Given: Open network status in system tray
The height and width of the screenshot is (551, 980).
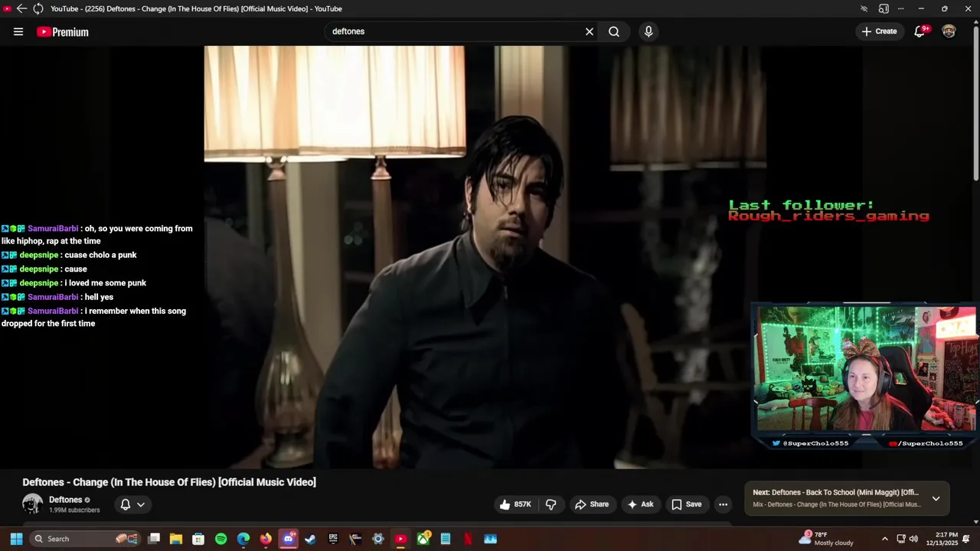Looking at the screenshot, I should tap(901, 539).
